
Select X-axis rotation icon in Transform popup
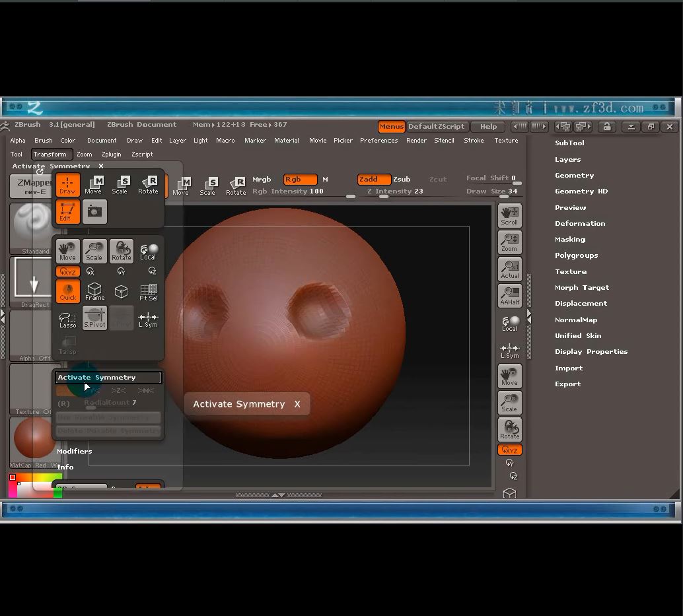click(90, 271)
